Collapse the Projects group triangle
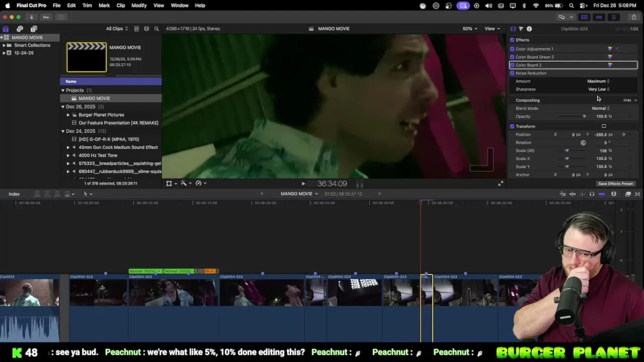 pos(63,90)
